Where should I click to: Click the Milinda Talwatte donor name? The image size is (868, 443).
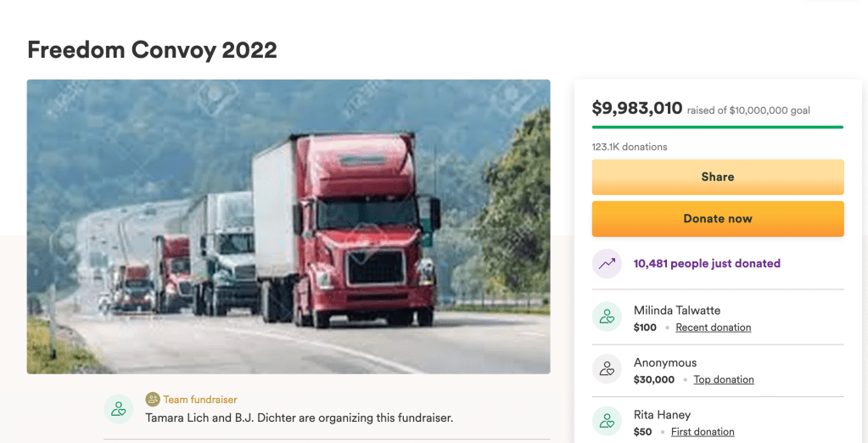click(677, 311)
